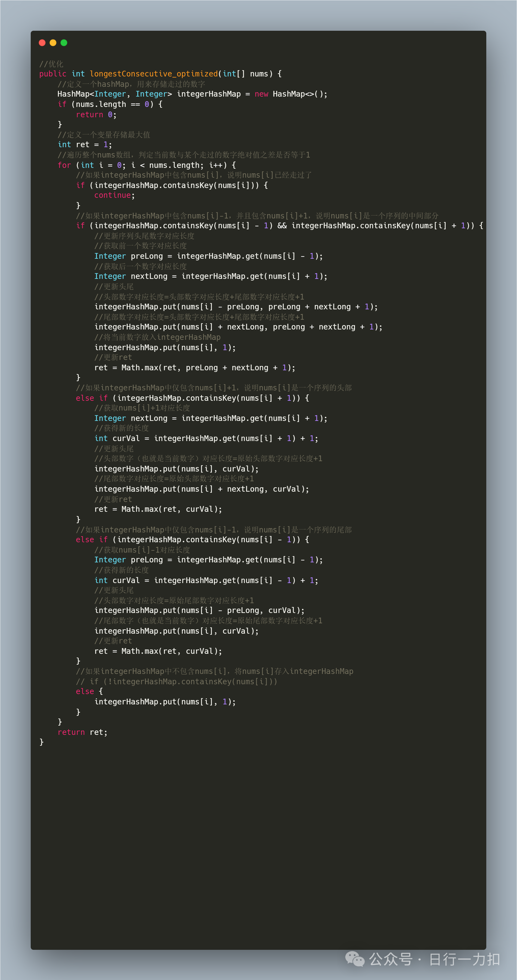Click put line "nums[i] + nextLong, preLong + nextLong + 1"
The image size is (517, 980).
click(238, 327)
